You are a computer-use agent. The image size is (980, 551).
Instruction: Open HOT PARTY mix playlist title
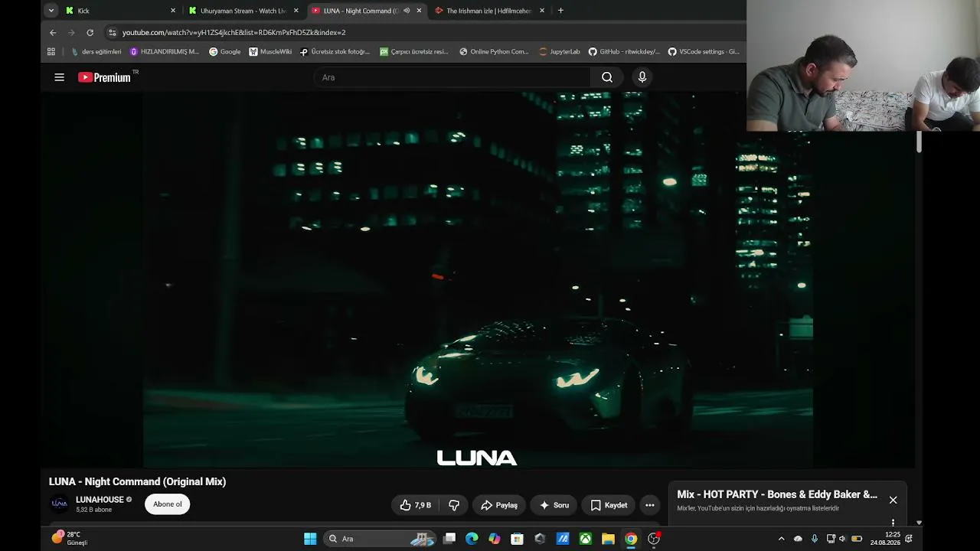[x=777, y=494]
